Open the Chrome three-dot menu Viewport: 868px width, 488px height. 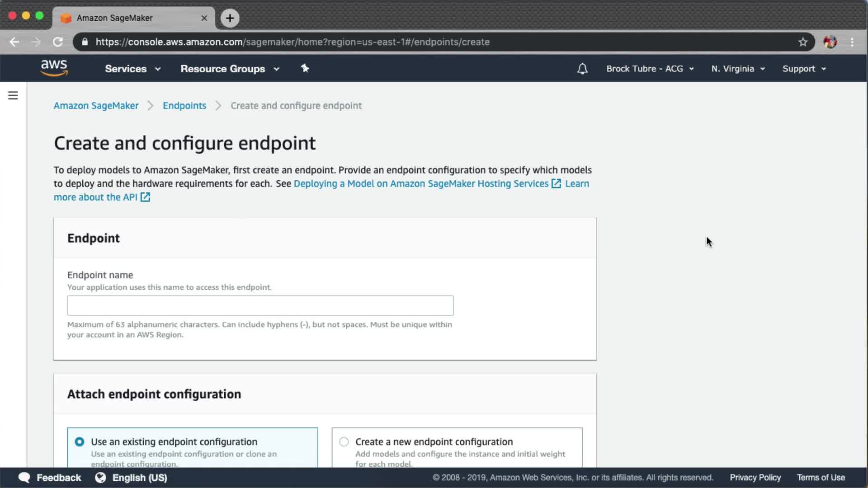852,42
